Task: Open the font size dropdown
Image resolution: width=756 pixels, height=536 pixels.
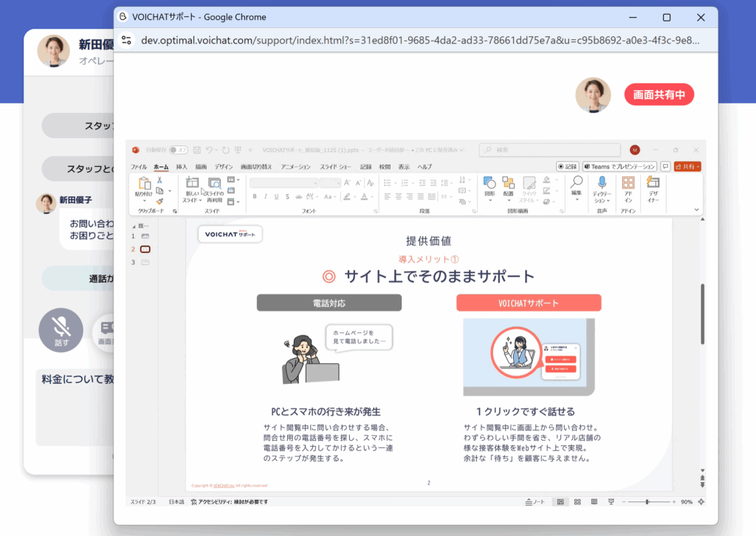Action: point(338,182)
